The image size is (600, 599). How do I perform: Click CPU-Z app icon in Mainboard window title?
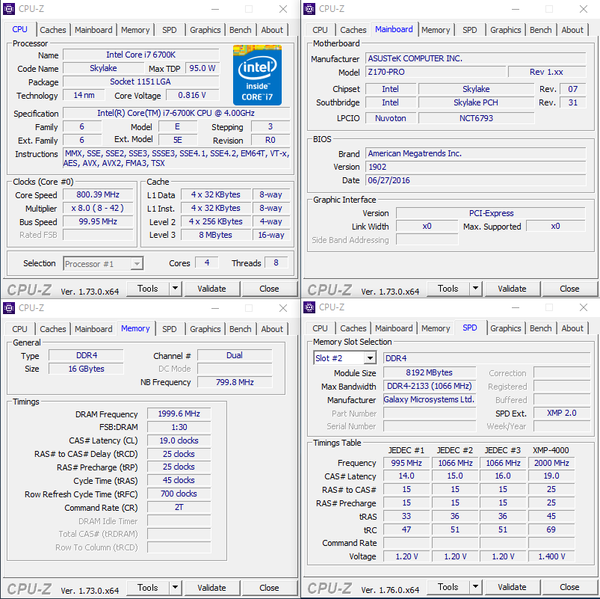coord(309,8)
